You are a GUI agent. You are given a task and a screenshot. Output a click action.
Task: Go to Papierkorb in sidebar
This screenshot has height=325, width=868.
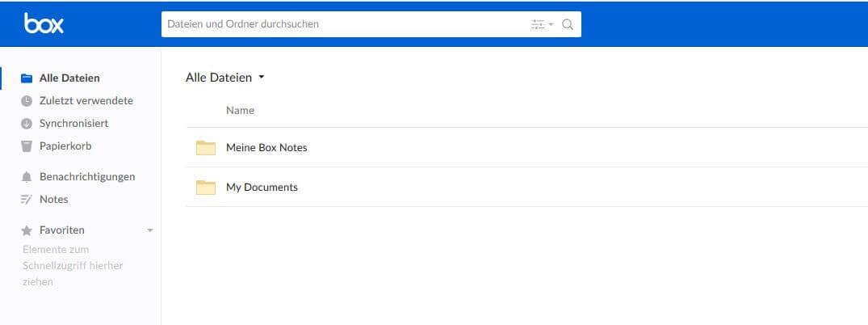click(65, 146)
